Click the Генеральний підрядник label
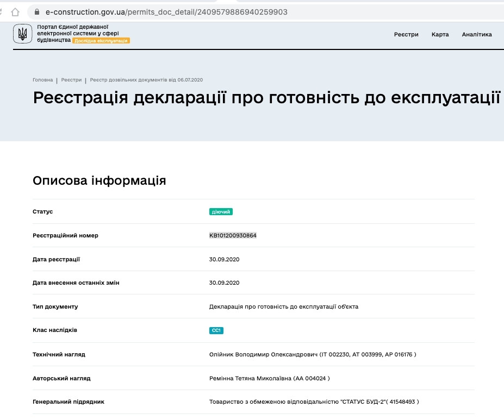 69,402
